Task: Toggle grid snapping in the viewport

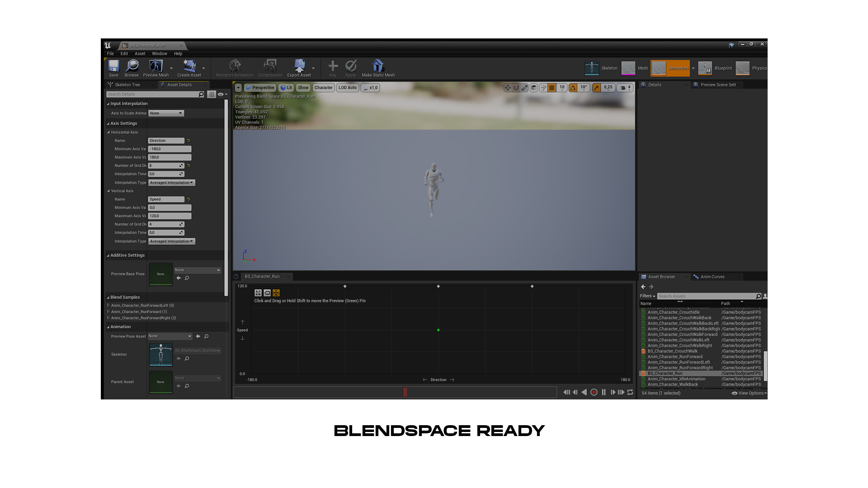Action: click(552, 87)
